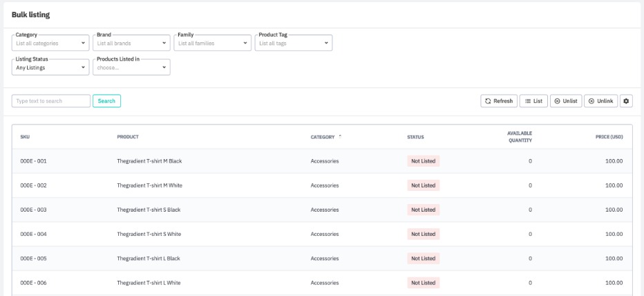
Task: Select the Thegradient T-shirt L White row
Action: pyautogui.click(x=149, y=283)
